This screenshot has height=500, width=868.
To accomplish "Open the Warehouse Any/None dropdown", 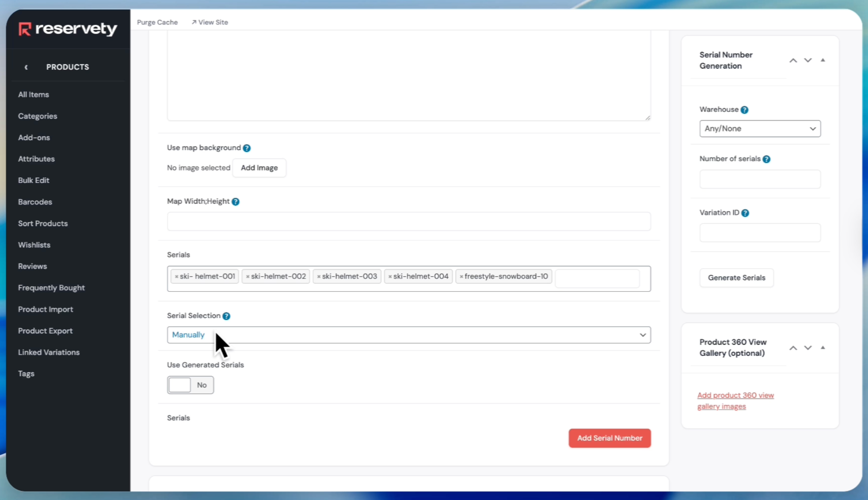I will 760,129.
